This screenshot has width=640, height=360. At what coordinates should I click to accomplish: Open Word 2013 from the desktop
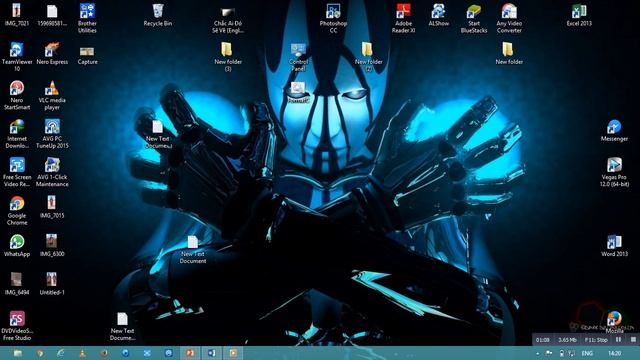coord(614,245)
